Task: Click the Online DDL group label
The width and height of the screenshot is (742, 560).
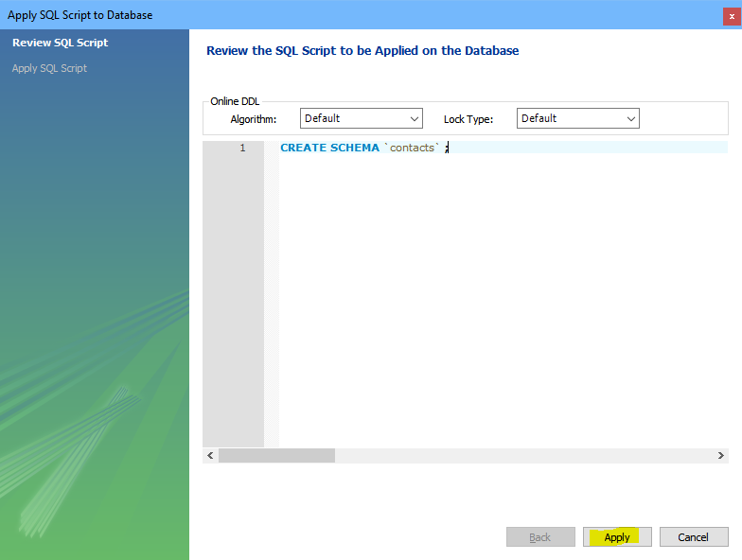Action: coord(235,101)
